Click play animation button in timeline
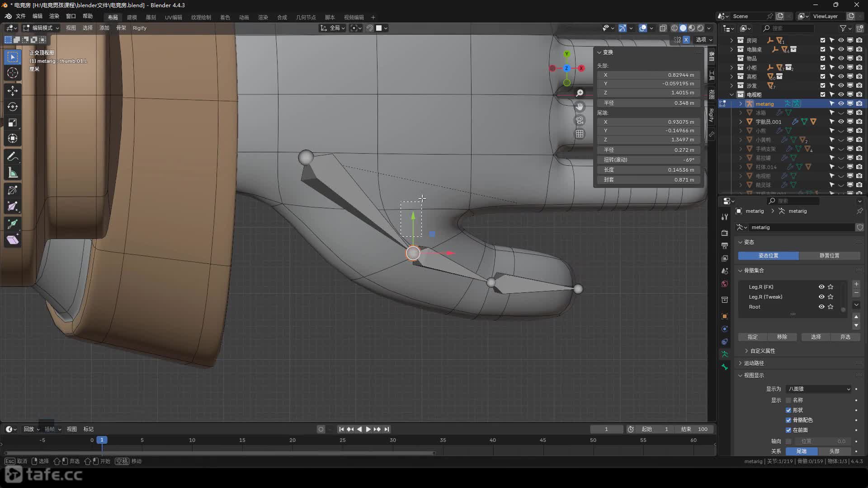 (368, 429)
